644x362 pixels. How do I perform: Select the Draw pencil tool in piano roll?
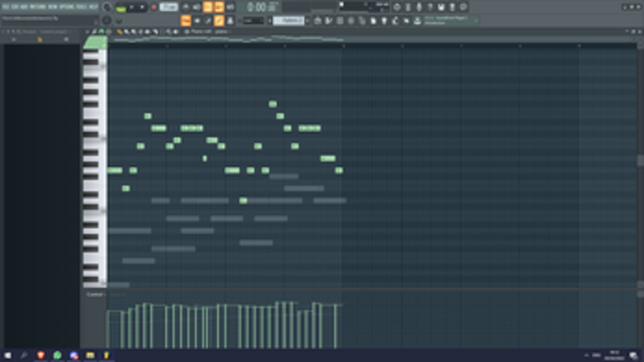pos(120,32)
